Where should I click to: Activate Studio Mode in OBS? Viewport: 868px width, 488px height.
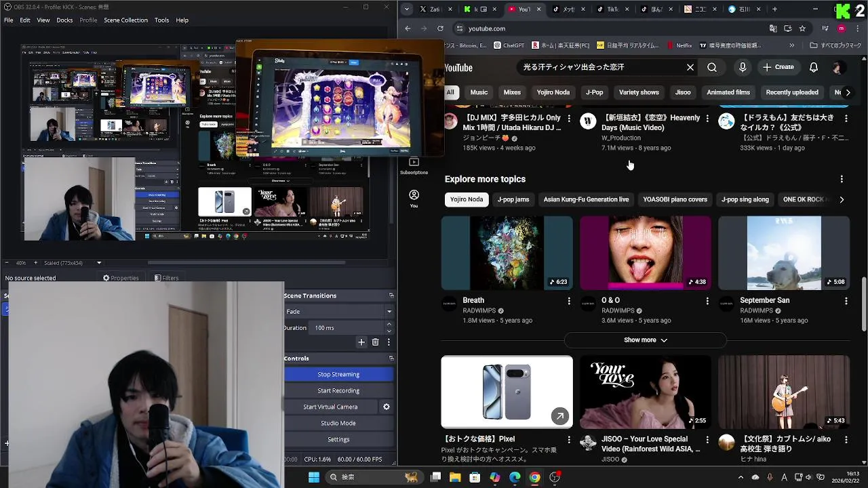[338, 423]
